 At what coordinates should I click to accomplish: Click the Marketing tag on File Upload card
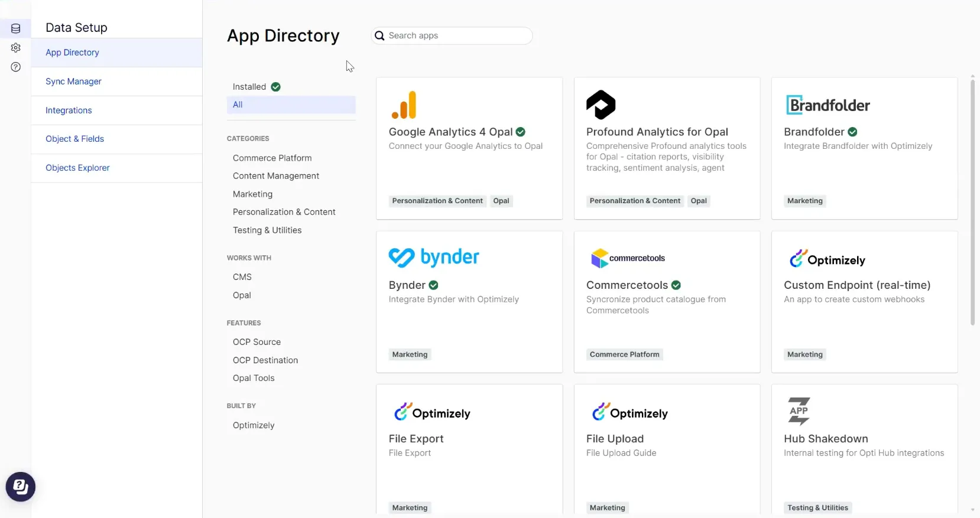point(608,508)
